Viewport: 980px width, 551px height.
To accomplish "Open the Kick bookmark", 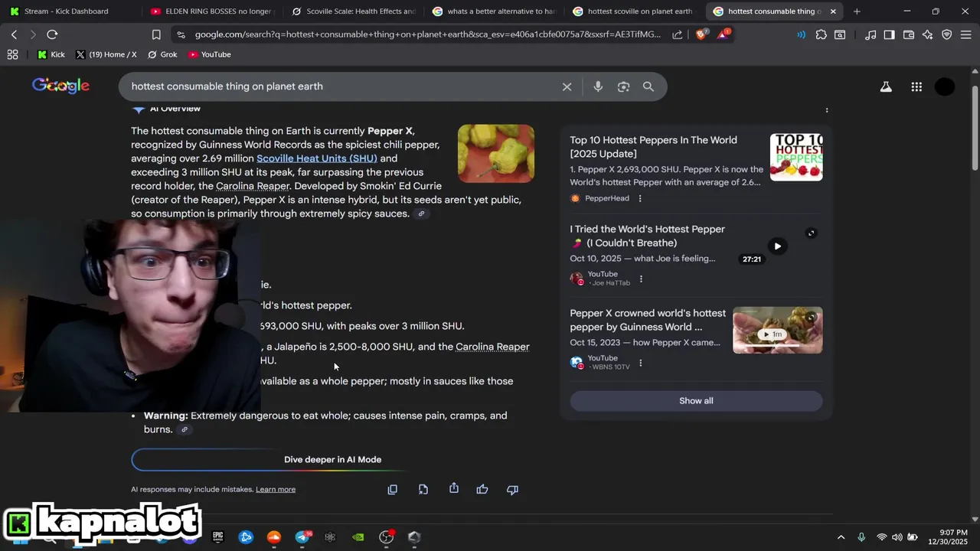I will [51, 54].
